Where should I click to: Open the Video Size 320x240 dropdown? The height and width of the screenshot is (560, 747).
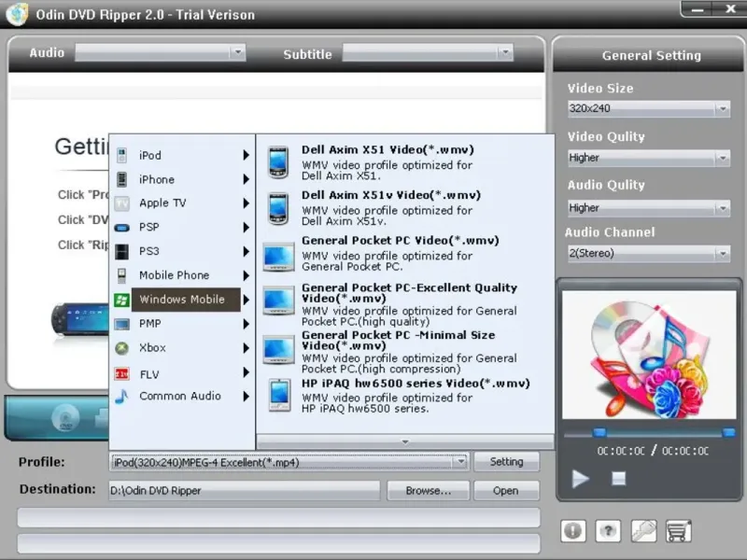point(648,108)
